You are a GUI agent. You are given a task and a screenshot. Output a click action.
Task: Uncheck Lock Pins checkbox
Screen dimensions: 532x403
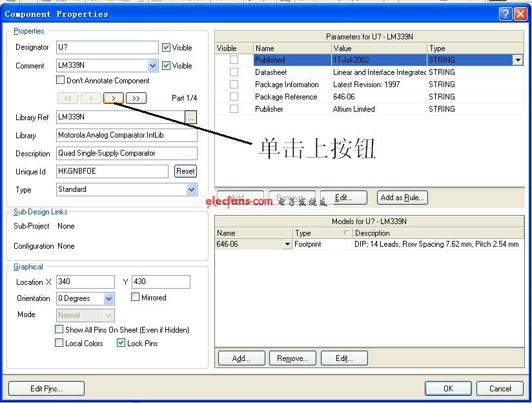coord(121,343)
